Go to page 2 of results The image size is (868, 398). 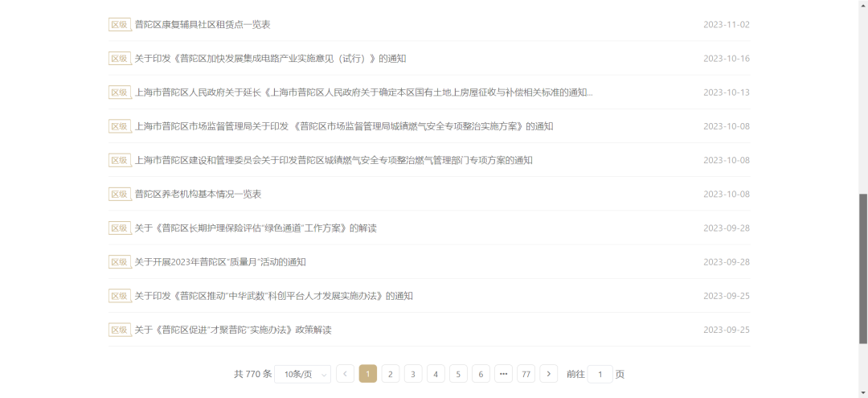391,374
